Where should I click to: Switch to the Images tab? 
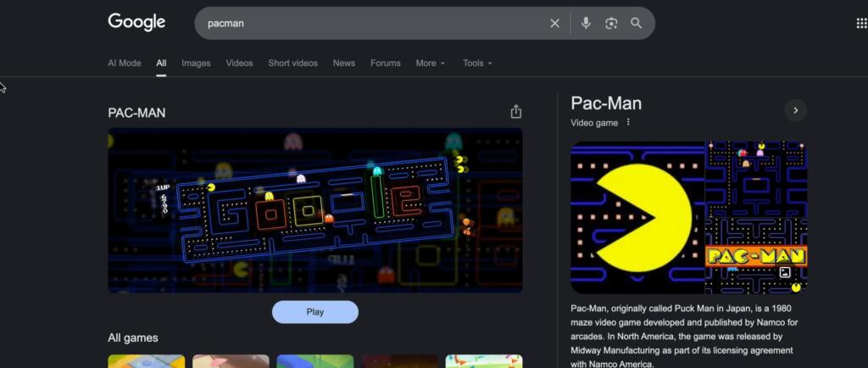pos(196,63)
